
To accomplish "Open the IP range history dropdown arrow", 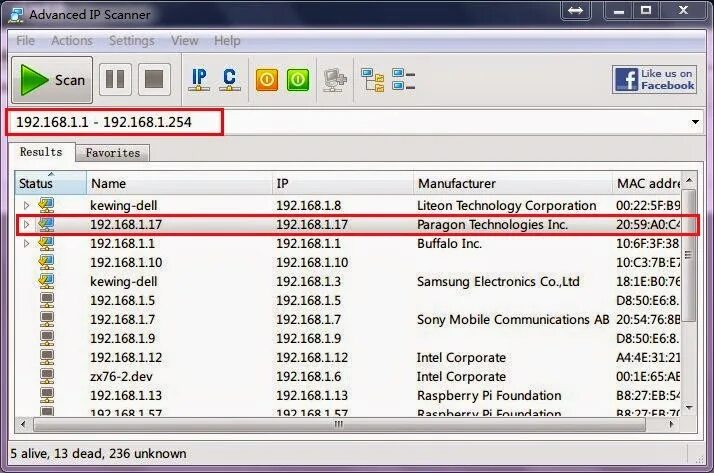I will 695,122.
